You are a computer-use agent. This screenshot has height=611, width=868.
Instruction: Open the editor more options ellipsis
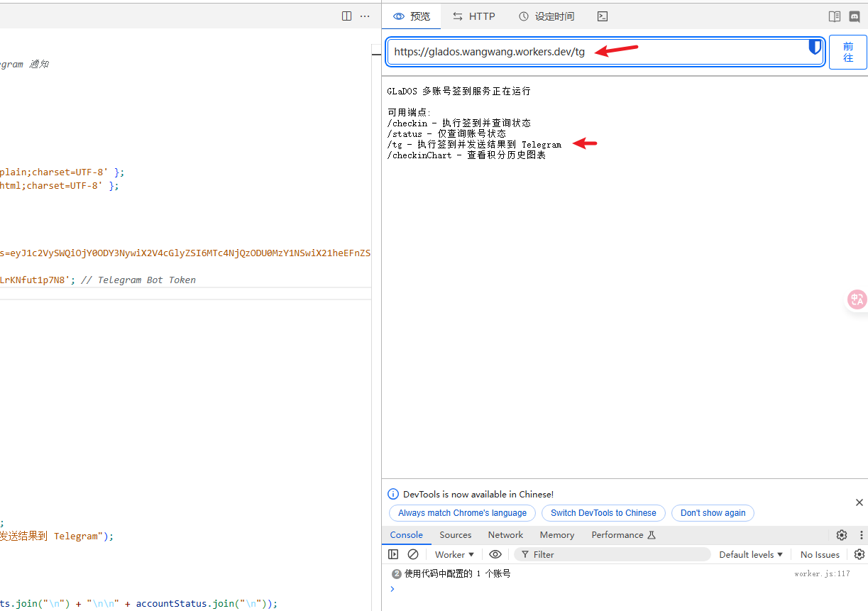tap(365, 16)
